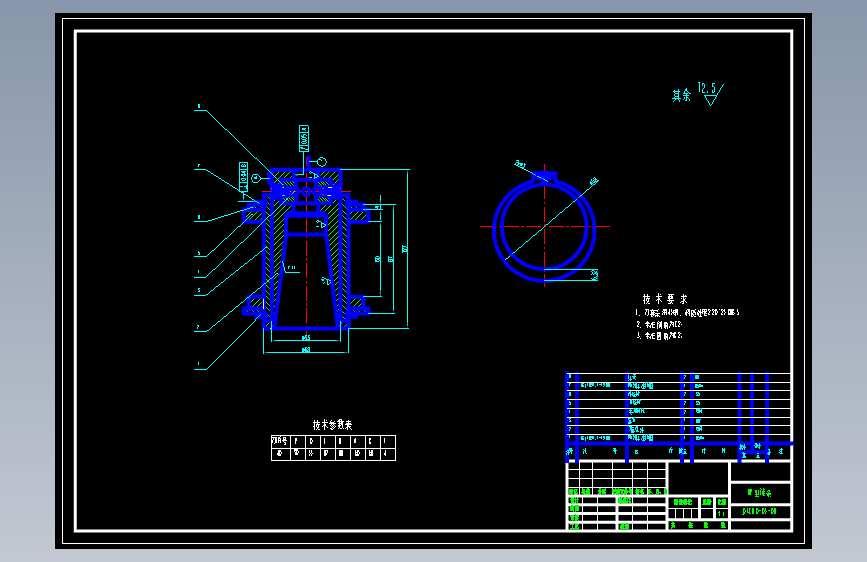Screen dimensions: 867x562
Task: Select the 技术参数表 table title
Action: (332, 425)
